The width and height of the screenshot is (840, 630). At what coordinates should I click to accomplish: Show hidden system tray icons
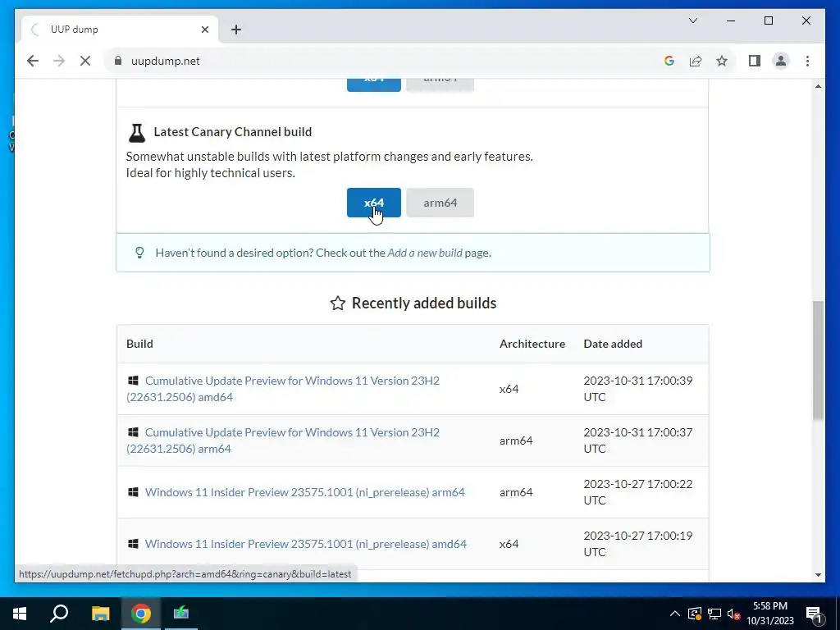[675, 614]
